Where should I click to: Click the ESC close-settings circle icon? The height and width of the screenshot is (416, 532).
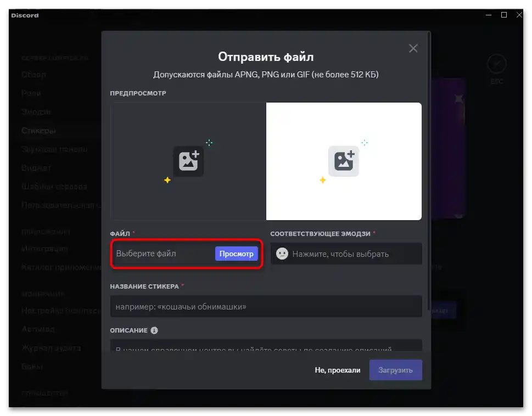(497, 64)
